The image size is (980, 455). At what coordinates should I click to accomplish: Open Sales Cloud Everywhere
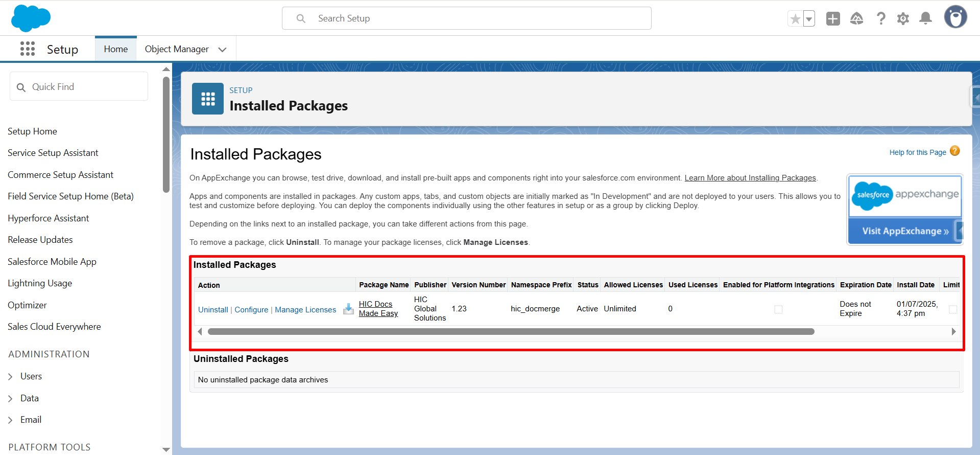tap(54, 327)
